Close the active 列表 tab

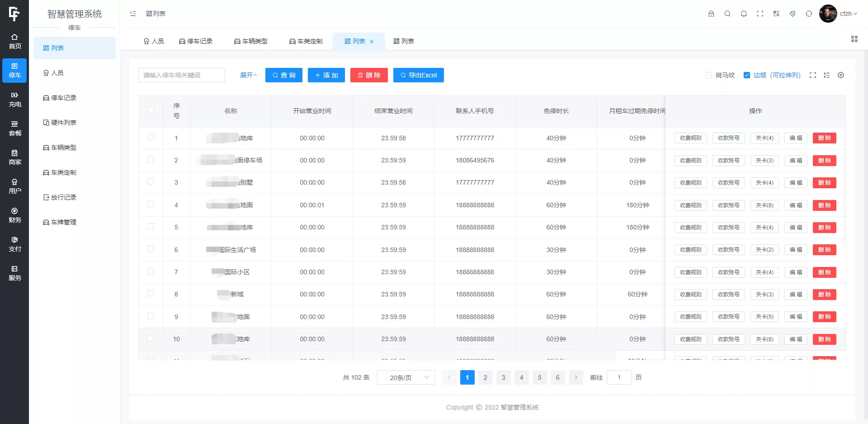coord(372,42)
